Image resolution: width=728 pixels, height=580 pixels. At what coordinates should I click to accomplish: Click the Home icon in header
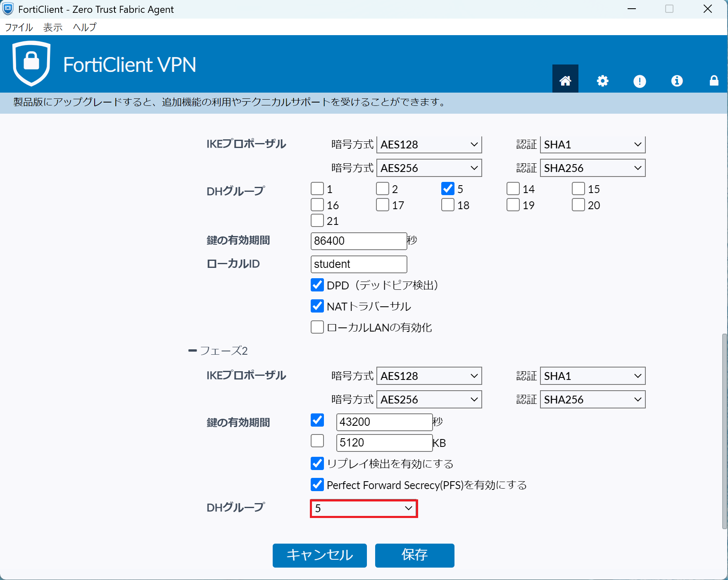coord(565,80)
